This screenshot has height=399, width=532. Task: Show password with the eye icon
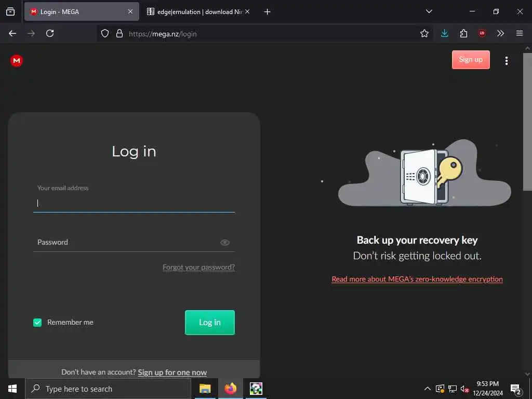tap(224, 242)
